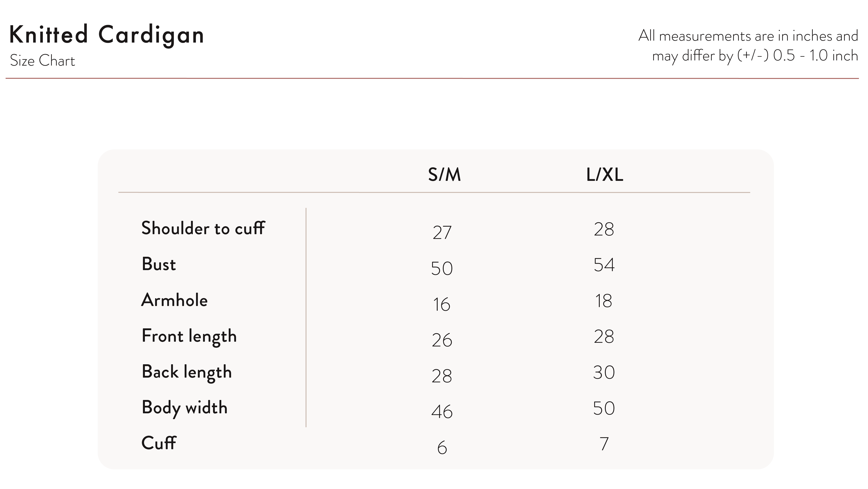The height and width of the screenshot is (489, 868).
Task: Click the L/XL cuff value 7
Action: pos(604,444)
